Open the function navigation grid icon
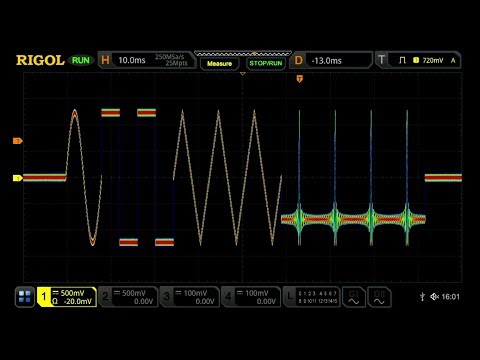 pos(25,296)
